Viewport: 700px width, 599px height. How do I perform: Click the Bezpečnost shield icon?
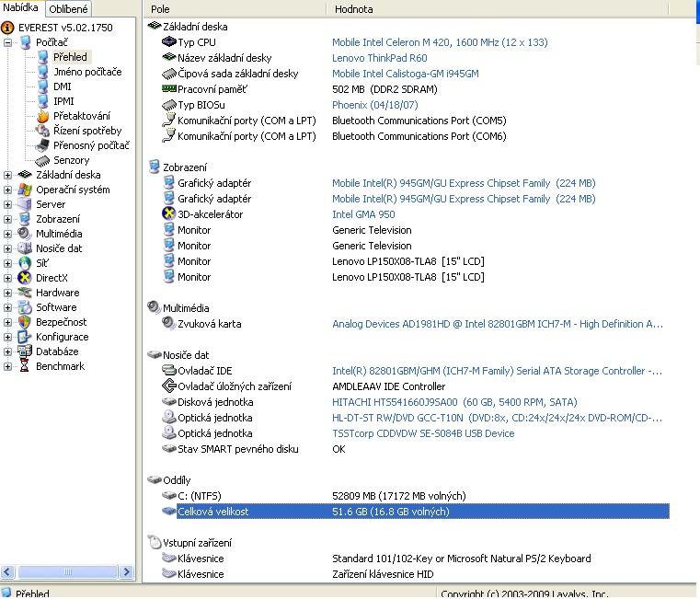pos(25,322)
